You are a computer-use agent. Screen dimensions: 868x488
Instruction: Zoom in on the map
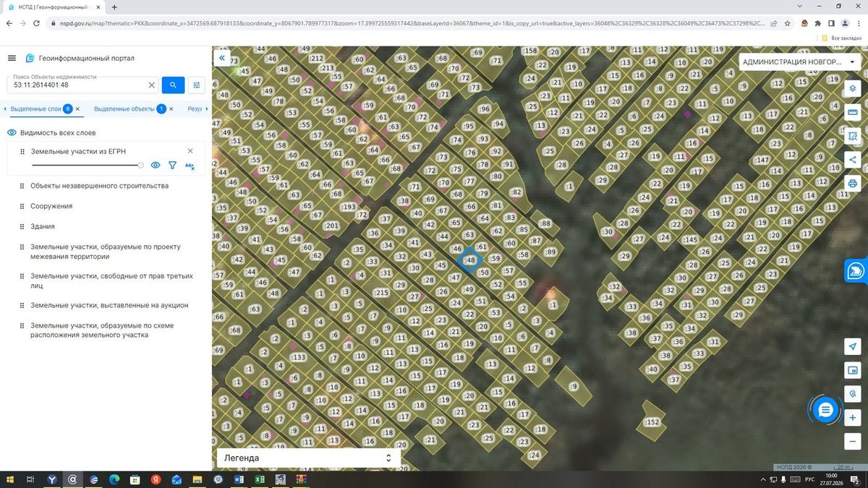[x=853, y=418]
